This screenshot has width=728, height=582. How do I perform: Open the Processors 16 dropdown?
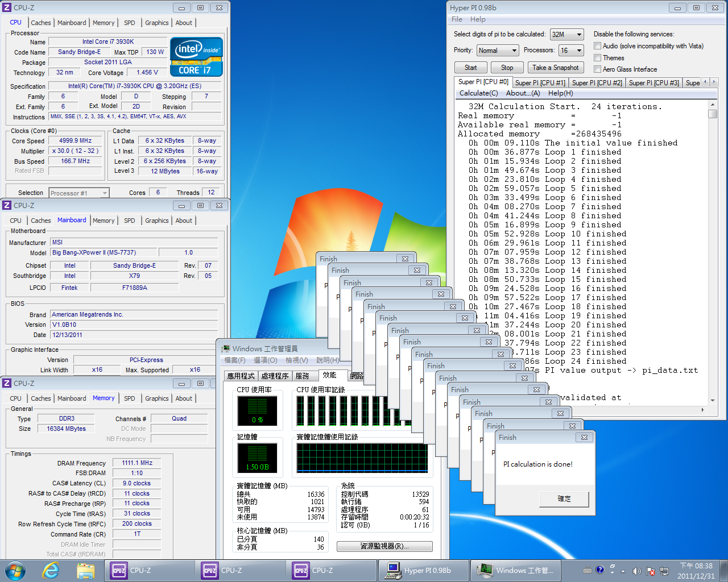pos(572,51)
